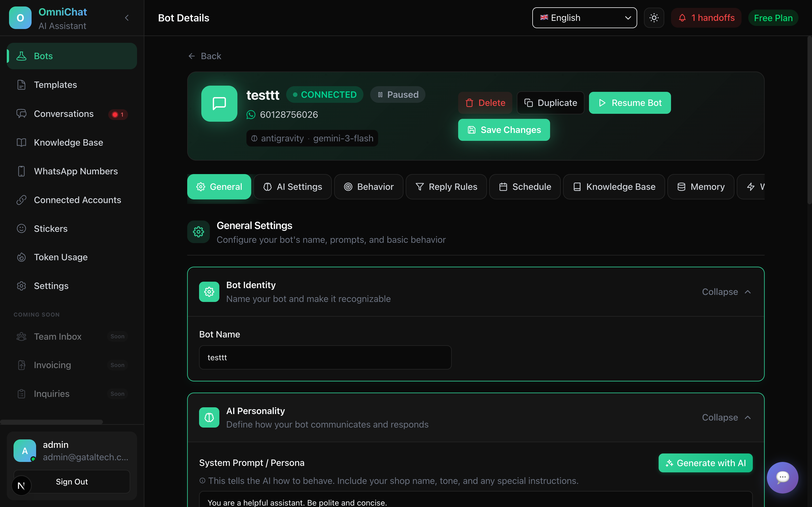Open the English language dropdown

click(x=584, y=17)
